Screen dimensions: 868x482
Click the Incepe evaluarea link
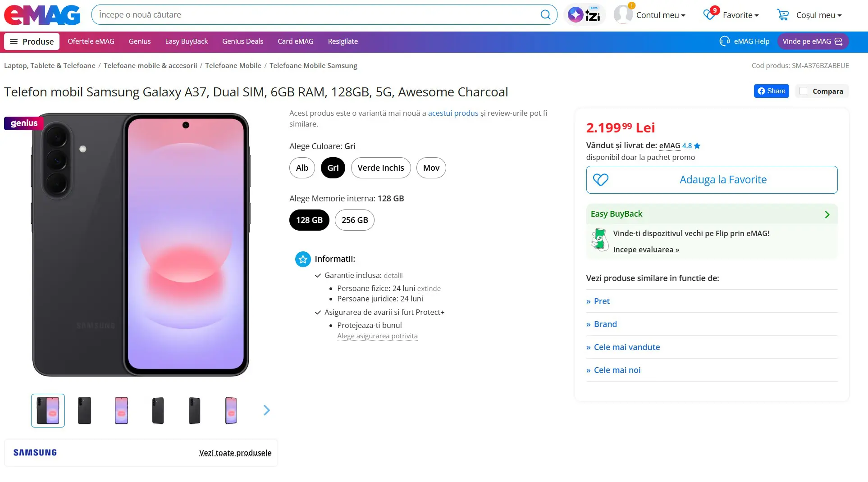[x=646, y=250]
